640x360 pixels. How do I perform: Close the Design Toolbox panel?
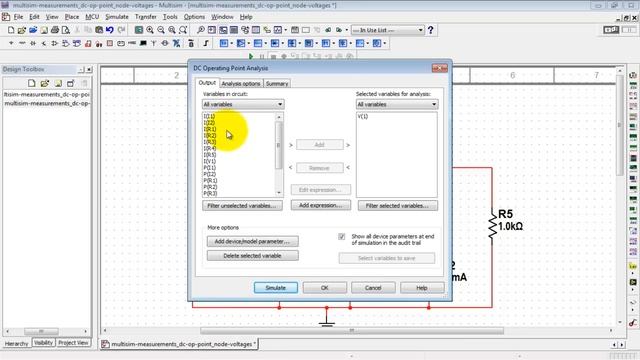89,69
